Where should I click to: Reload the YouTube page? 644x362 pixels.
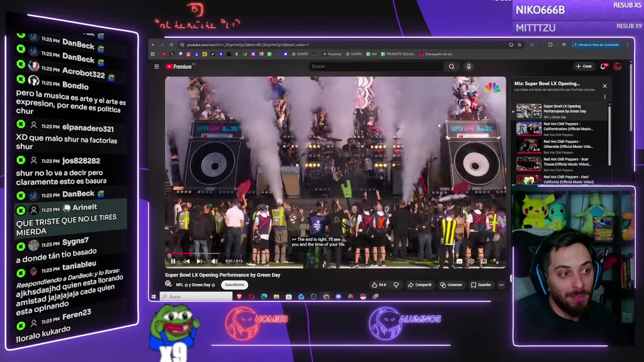pyautogui.click(x=171, y=45)
